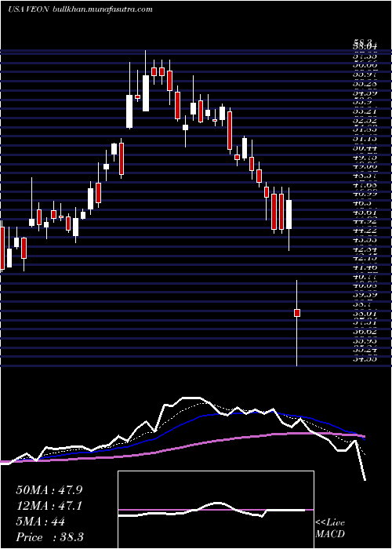Click the 35.24 price axis label
392x549 pixels.
(x=365, y=350)
